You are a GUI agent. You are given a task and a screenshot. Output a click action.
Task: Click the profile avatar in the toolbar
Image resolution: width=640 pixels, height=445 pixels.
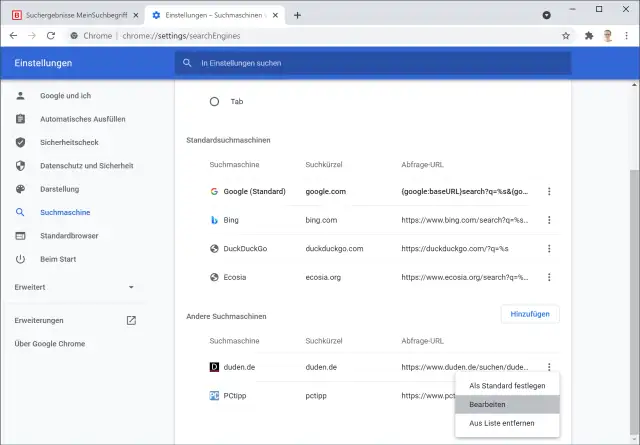[608, 35]
